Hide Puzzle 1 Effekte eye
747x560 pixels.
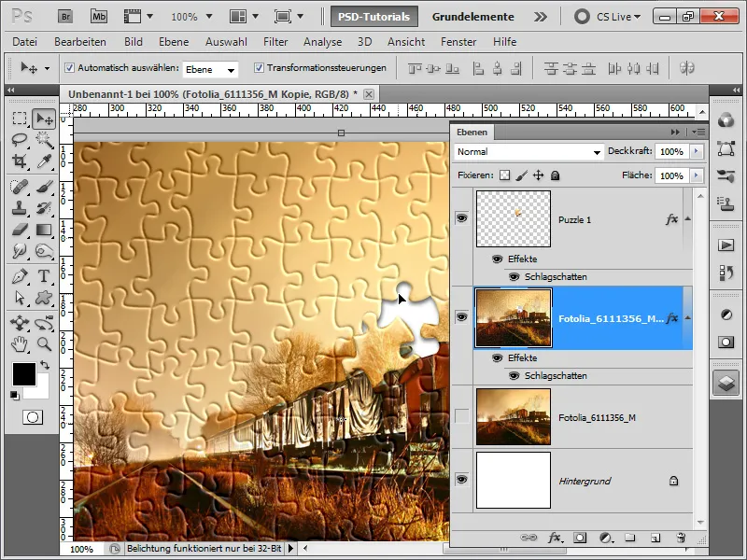498,259
